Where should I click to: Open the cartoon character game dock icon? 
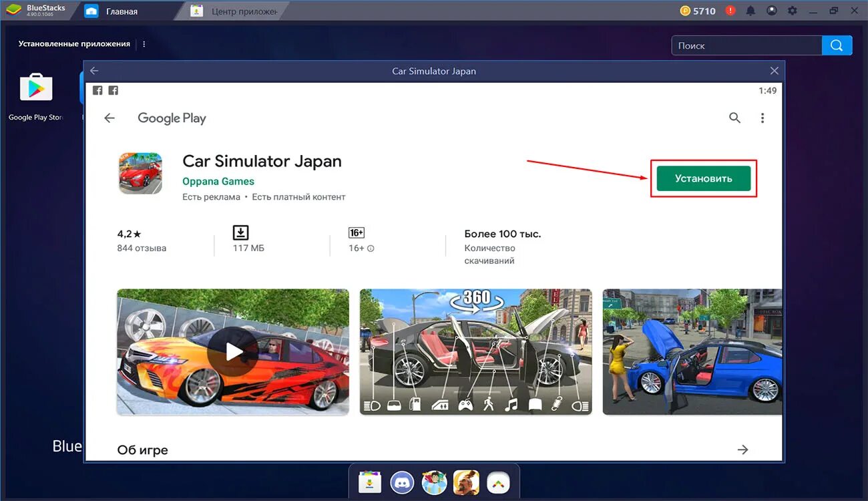(x=434, y=482)
